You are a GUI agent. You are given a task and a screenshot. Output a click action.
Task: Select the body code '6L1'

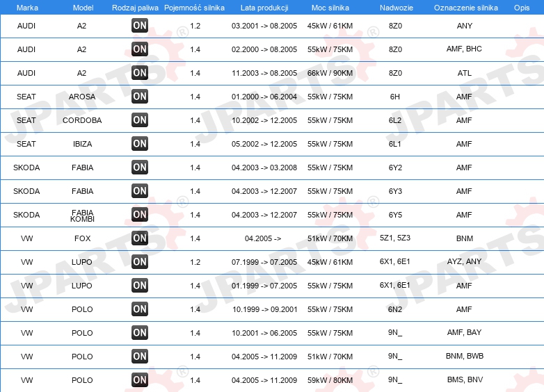395,144
